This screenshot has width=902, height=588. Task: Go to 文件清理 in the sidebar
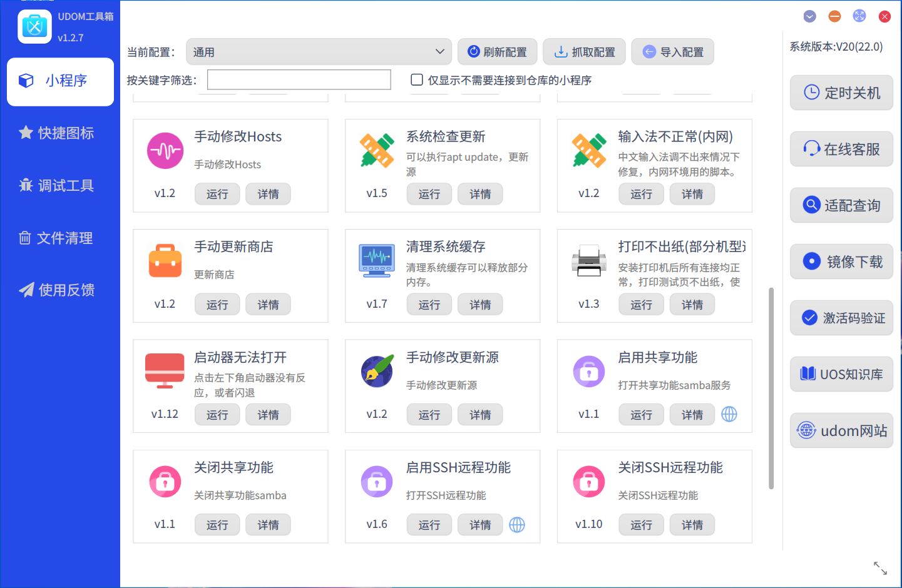(x=57, y=238)
